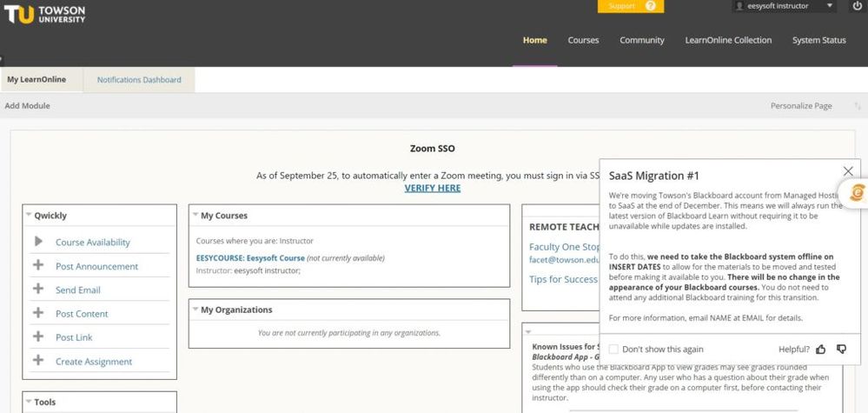Open the EESYCOURSE Eesysoft Course link

[x=250, y=258]
